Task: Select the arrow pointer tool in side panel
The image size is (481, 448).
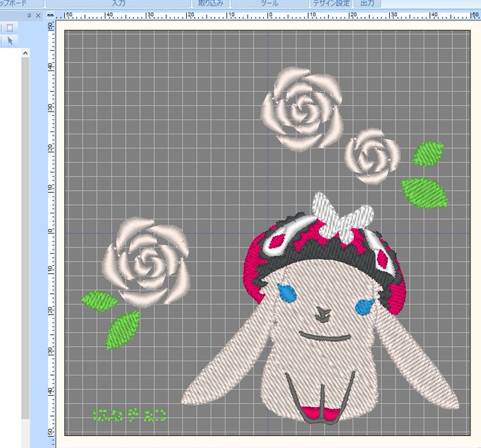Action: coord(10,40)
